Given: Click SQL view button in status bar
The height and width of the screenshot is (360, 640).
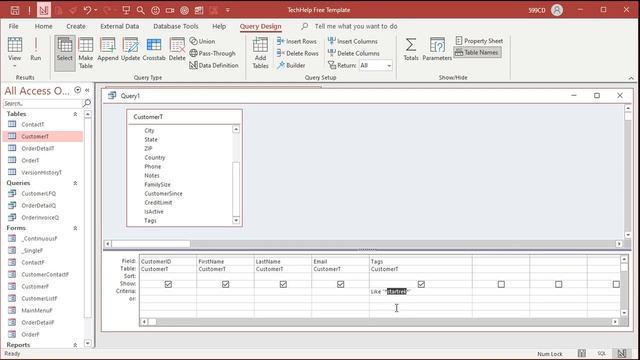Looking at the screenshot, I should [602, 353].
